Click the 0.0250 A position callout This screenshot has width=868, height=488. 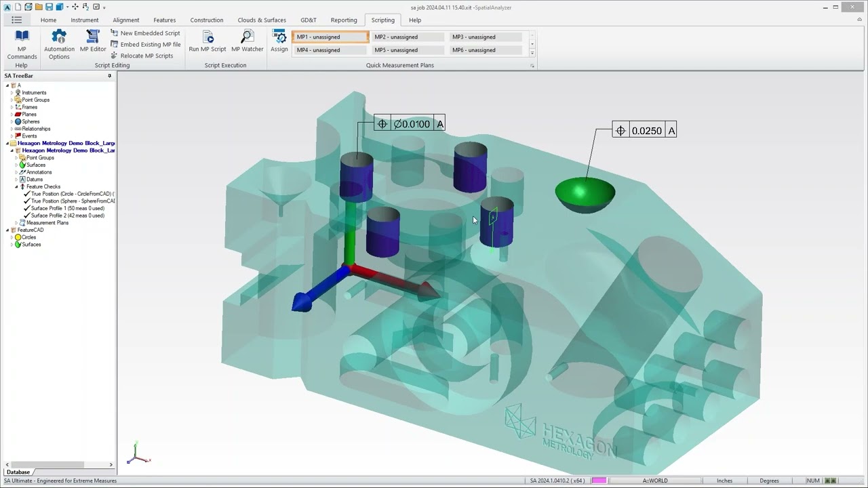click(644, 131)
